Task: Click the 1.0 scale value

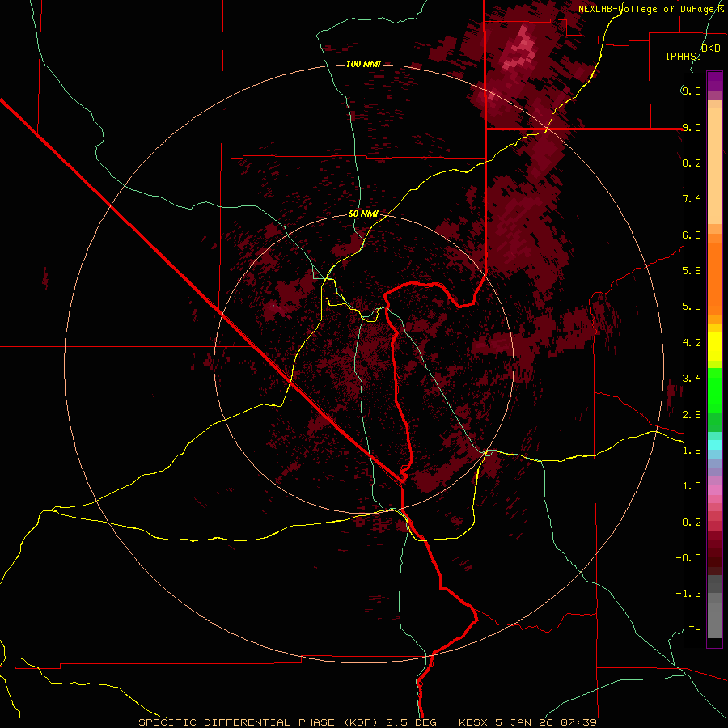Action: coord(692,486)
